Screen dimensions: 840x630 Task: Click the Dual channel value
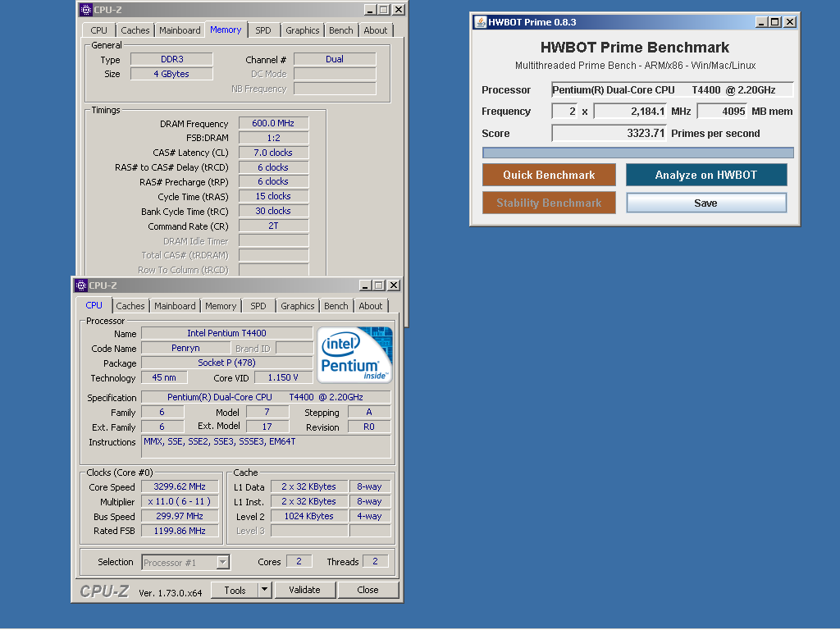pos(335,59)
